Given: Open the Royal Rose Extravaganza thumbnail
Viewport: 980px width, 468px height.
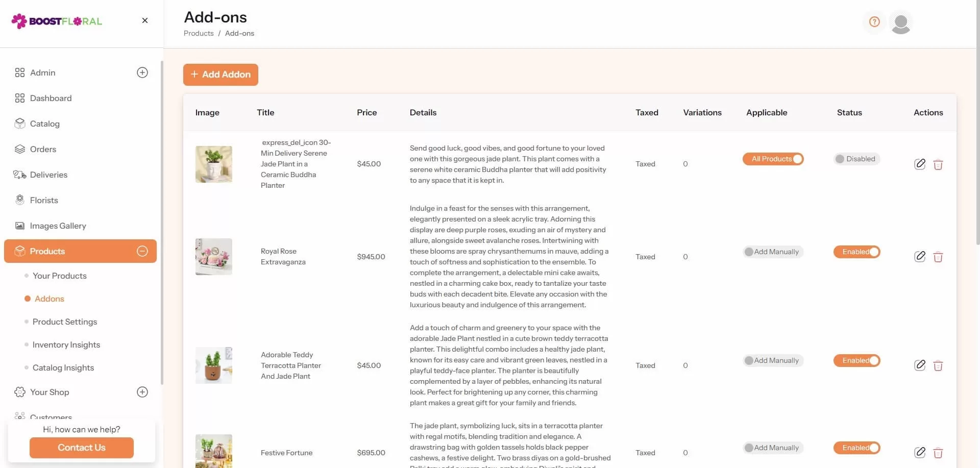Looking at the screenshot, I should [x=214, y=257].
